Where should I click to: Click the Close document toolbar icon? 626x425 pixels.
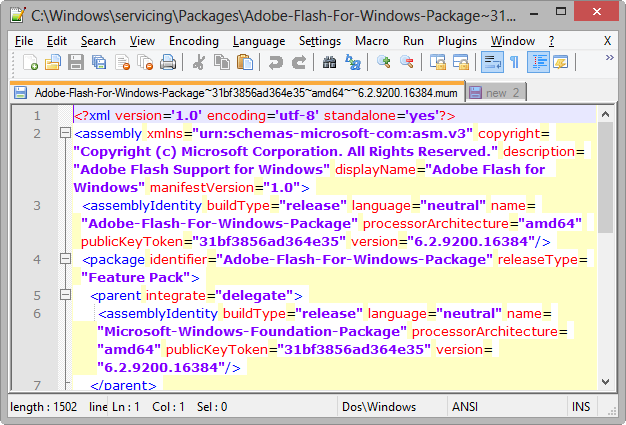tap(122, 63)
